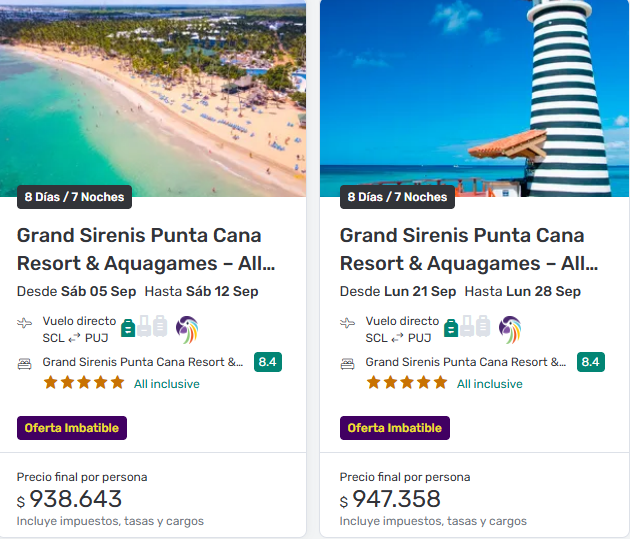Click the 8.4 score badge on the right card
The image size is (630, 539).
tap(591, 362)
